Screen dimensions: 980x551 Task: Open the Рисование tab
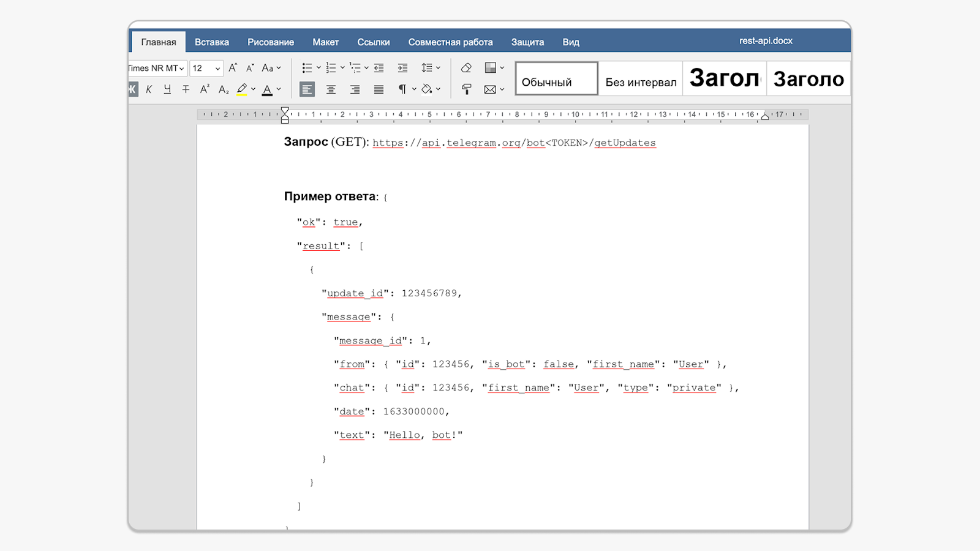271,42
